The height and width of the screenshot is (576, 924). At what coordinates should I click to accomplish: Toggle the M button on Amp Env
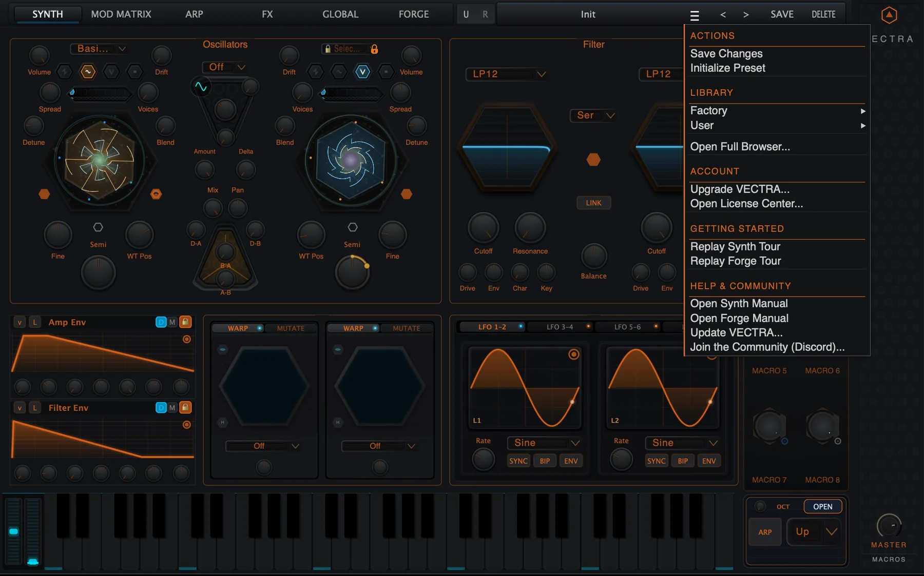point(172,322)
